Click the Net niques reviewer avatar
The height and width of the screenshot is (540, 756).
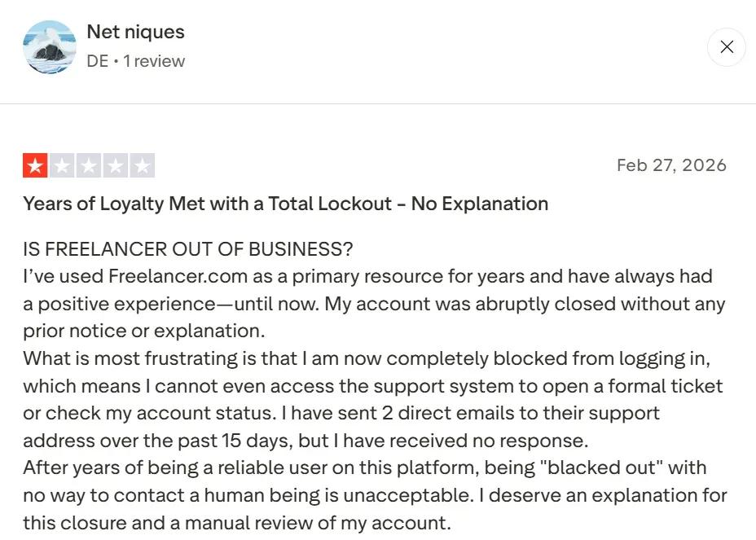tap(50, 47)
